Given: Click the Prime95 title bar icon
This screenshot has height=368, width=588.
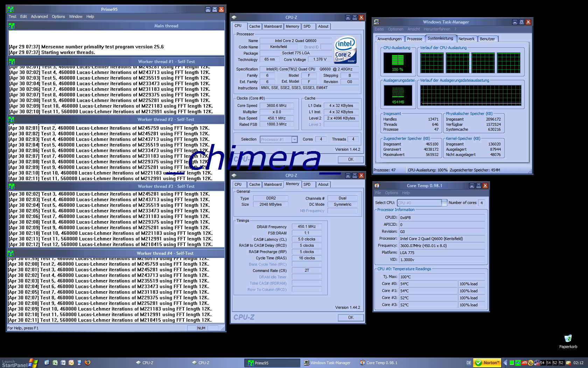Looking at the screenshot, I should pos(10,9).
